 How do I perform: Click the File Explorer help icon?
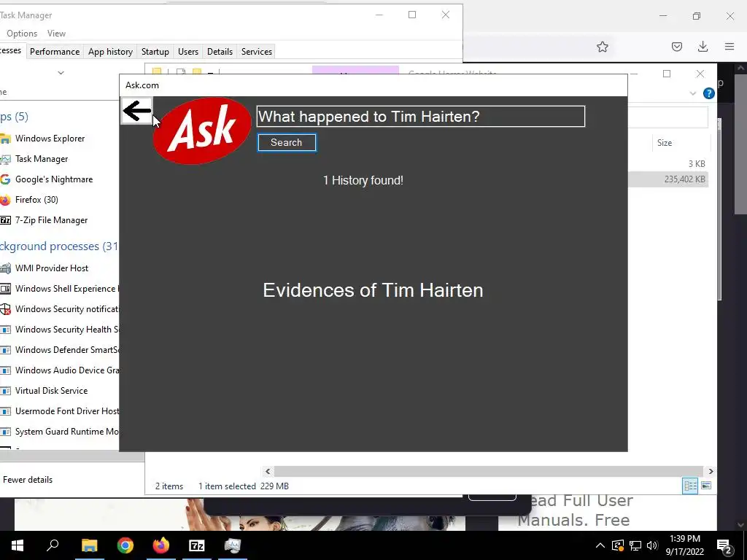(x=709, y=93)
